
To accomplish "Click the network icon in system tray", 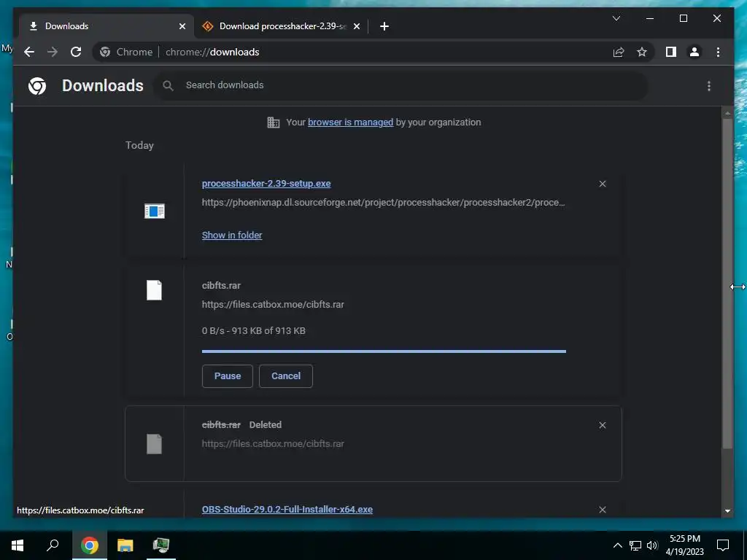I will [x=635, y=545].
